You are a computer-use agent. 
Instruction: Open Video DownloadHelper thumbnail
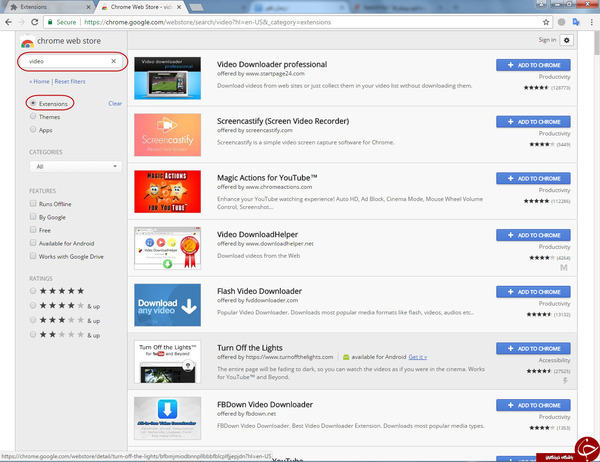tap(167, 248)
